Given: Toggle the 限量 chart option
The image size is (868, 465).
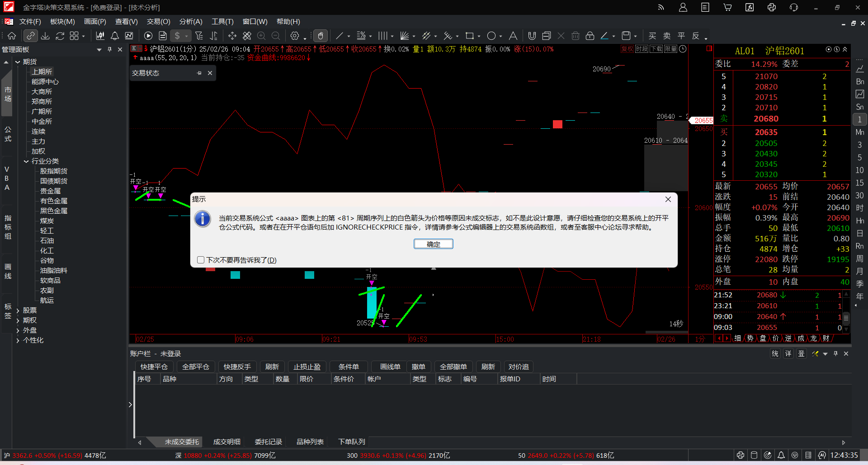Looking at the screenshot, I should point(671,49).
